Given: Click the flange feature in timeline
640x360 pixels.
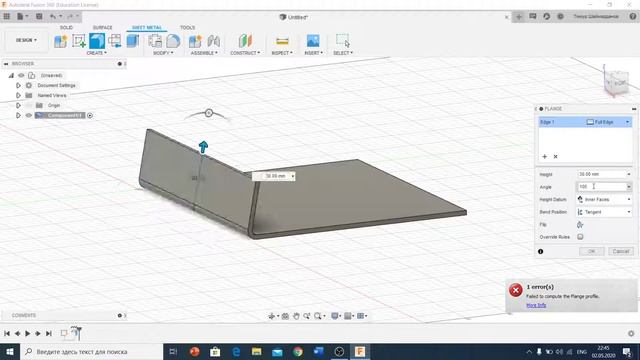Looking at the screenshot, I should coord(76,333).
